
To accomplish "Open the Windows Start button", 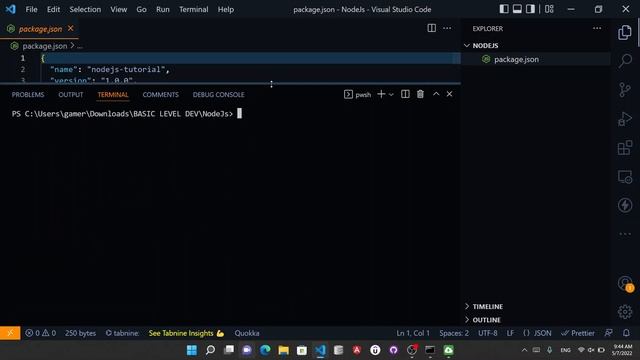I will [191, 350].
